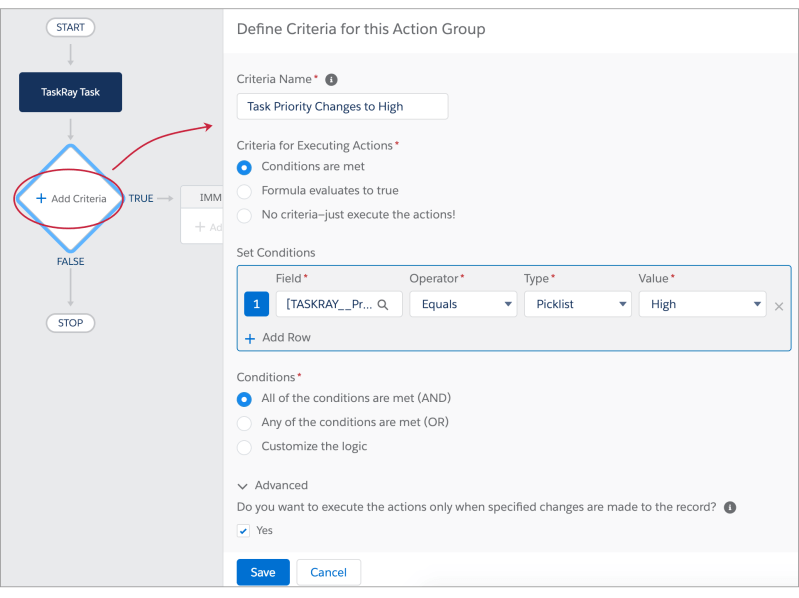Image resolution: width=799 pixels, height=598 pixels.
Task: Click the Field lookup input with TASKRAY__Pr...
Action: pos(339,304)
